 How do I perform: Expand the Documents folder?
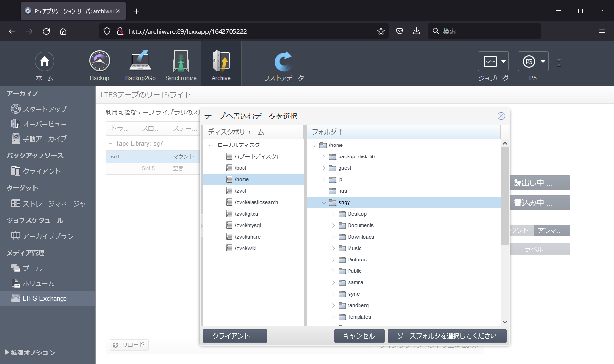point(333,225)
